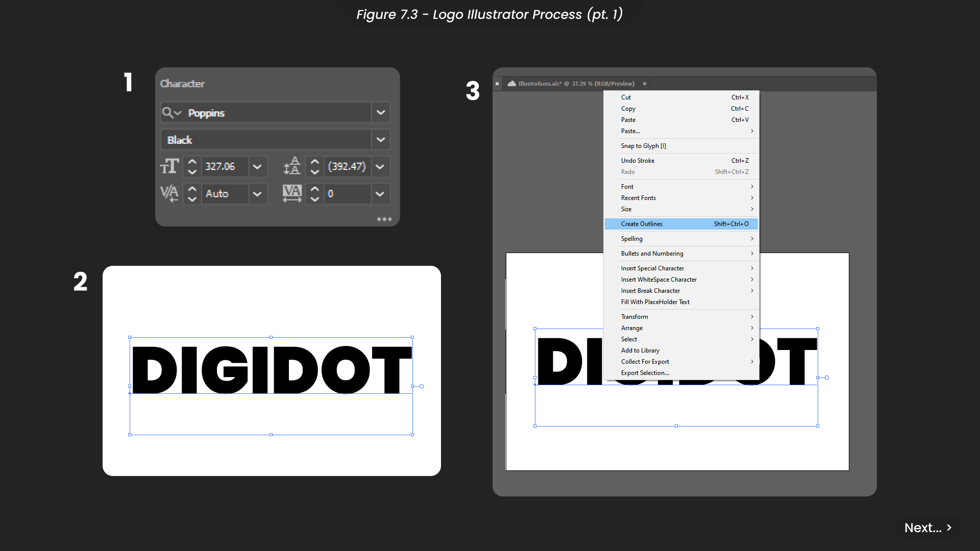The width and height of the screenshot is (980, 551).
Task: Open Character panel more options dots
Action: coord(384,219)
